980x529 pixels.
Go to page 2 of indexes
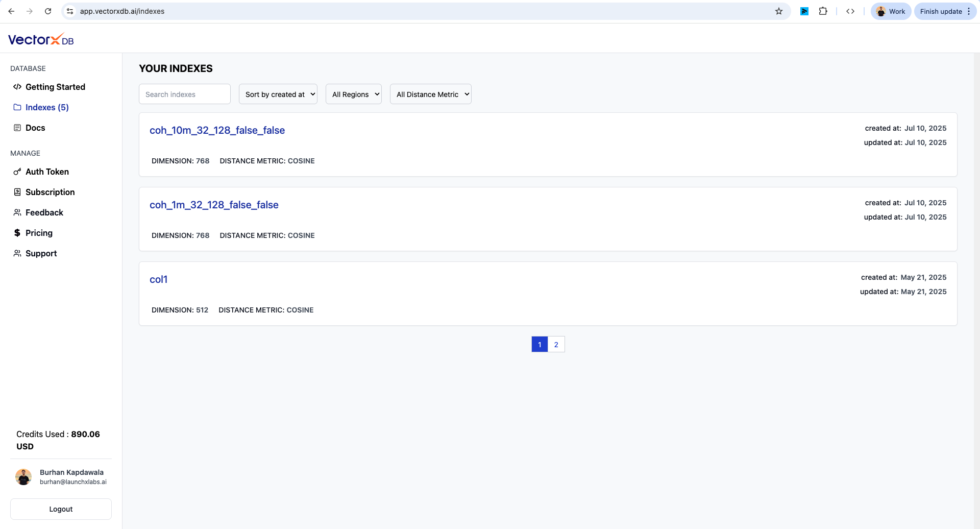(x=556, y=344)
